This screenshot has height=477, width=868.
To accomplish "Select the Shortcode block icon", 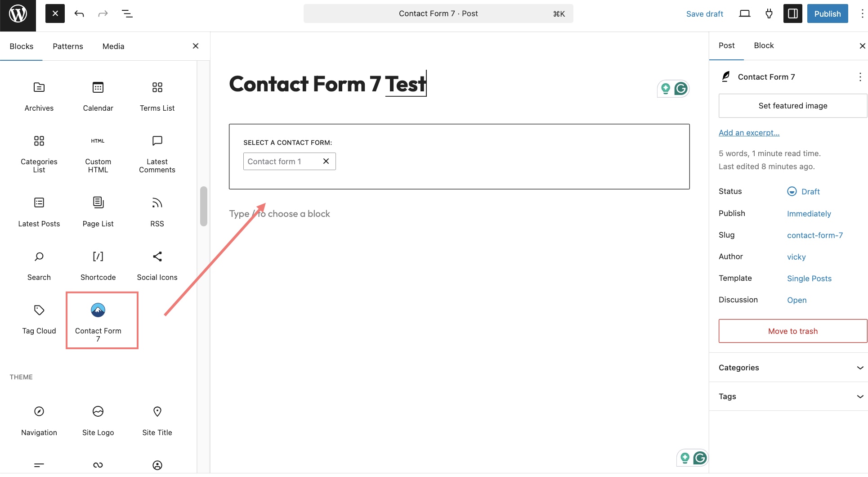I will (x=98, y=256).
